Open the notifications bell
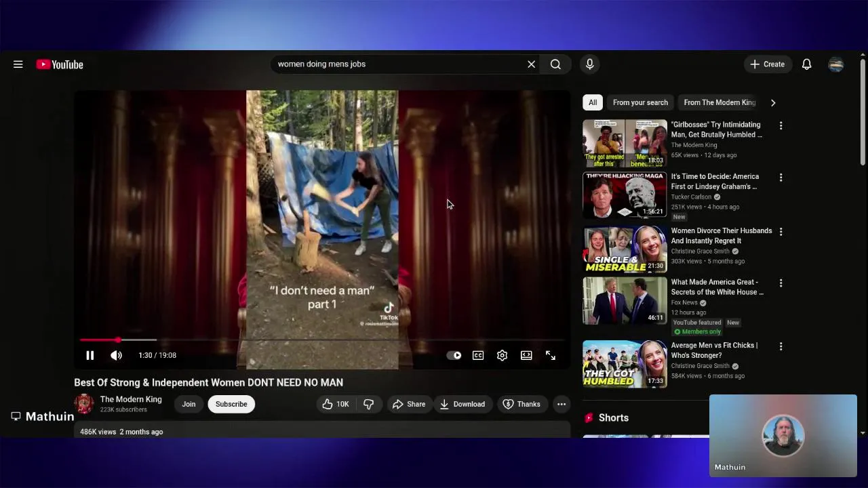 click(x=807, y=64)
